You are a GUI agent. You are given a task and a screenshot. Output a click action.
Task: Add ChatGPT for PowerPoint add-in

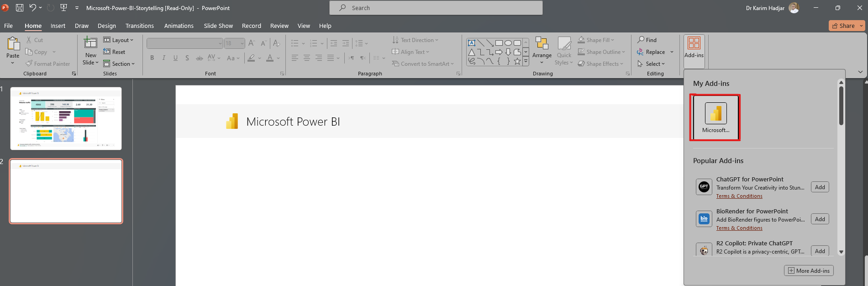[820, 187]
